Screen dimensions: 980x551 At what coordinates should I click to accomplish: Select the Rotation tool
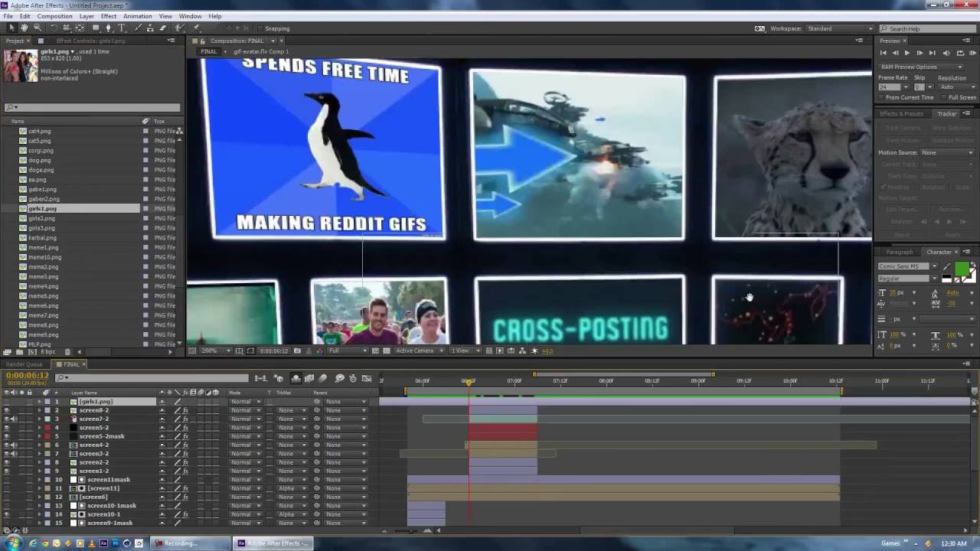[x=54, y=28]
